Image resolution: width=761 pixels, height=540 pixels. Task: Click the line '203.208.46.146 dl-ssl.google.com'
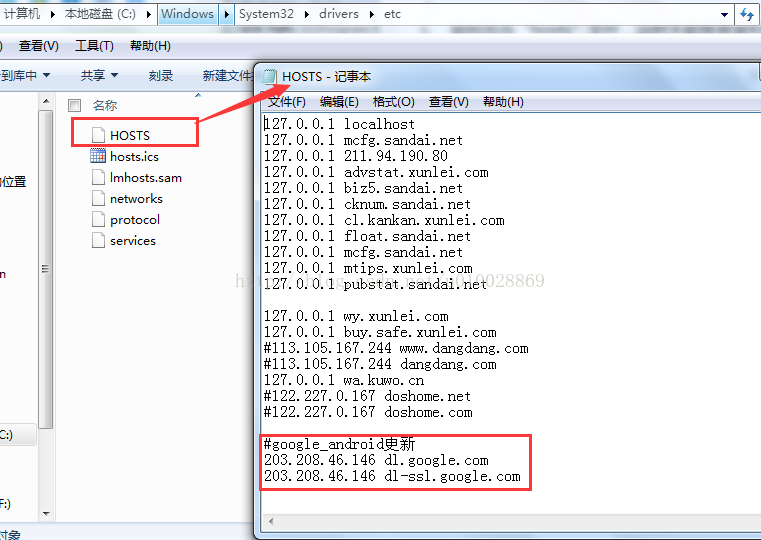tap(392, 476)
